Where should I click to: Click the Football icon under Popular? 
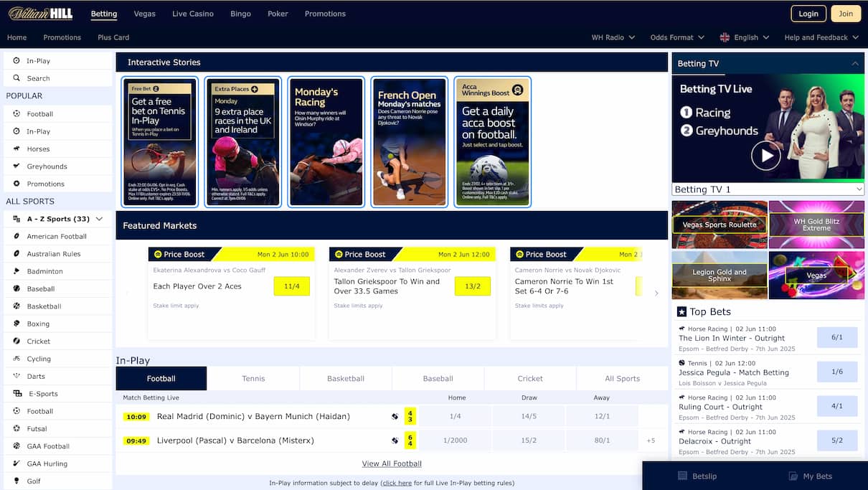(x=16, y=113)
